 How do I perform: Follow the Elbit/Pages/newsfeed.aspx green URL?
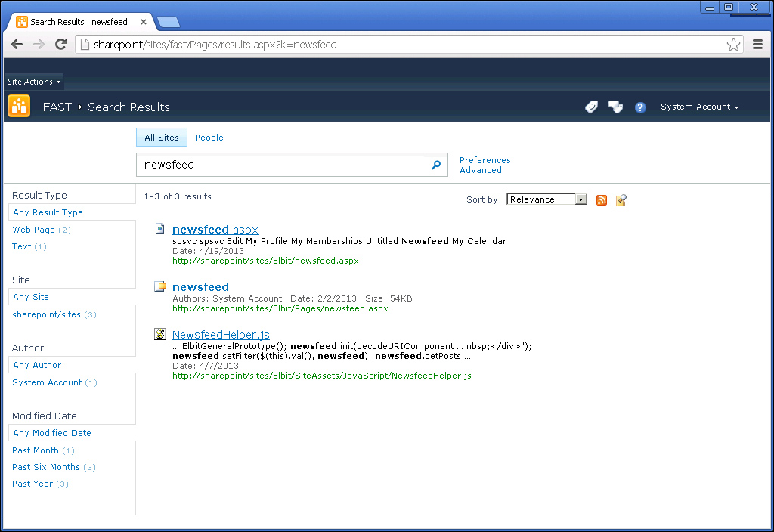(x=280, y=308)
